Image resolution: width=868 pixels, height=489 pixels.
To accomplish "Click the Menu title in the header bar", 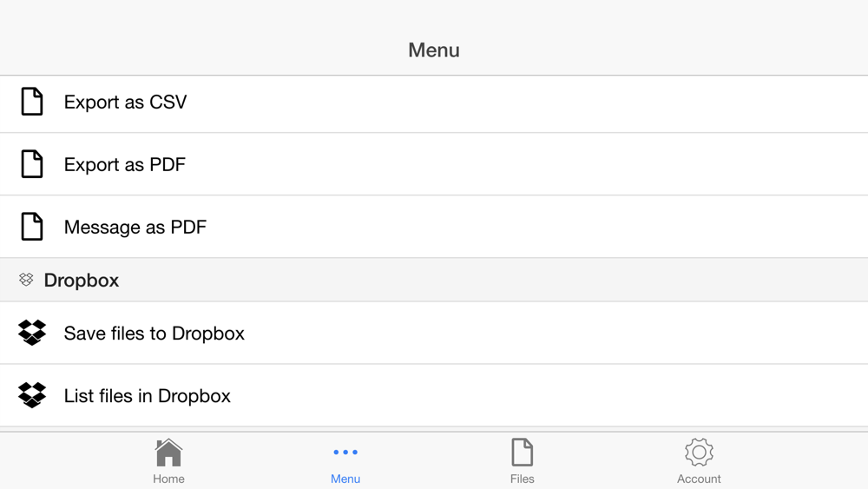I will pyautogui.click(x=434, y=50).
